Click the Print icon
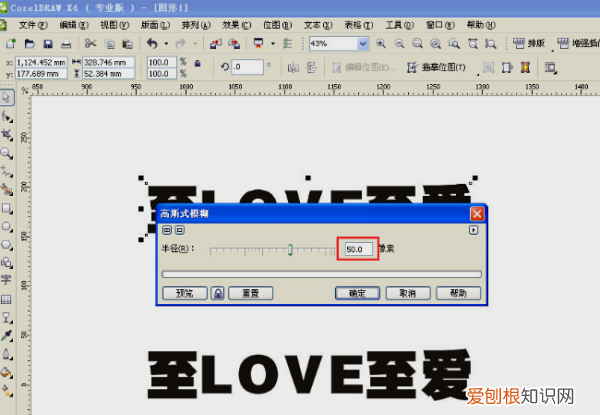600x415 pixels. click(x=66, y=44)
